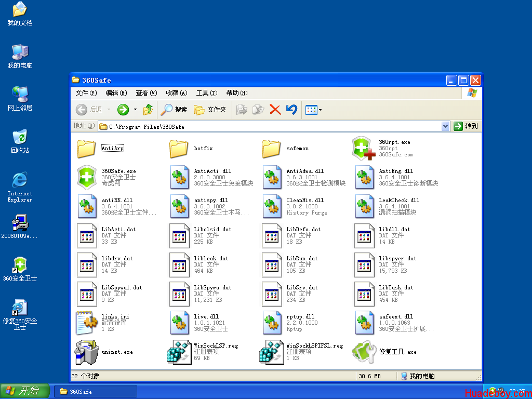
Task: Select the 网上邻居 desktop icon
Action: click(x=20, y=99)
